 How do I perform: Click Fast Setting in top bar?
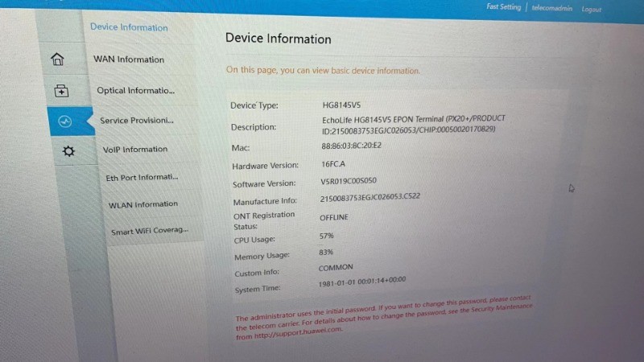(x=503, y=7)
